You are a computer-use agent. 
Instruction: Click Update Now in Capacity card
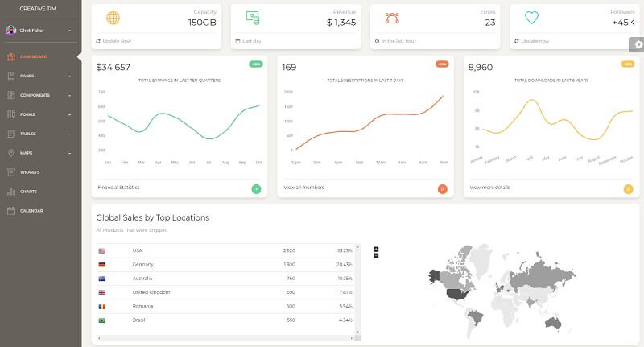(115, 40)
